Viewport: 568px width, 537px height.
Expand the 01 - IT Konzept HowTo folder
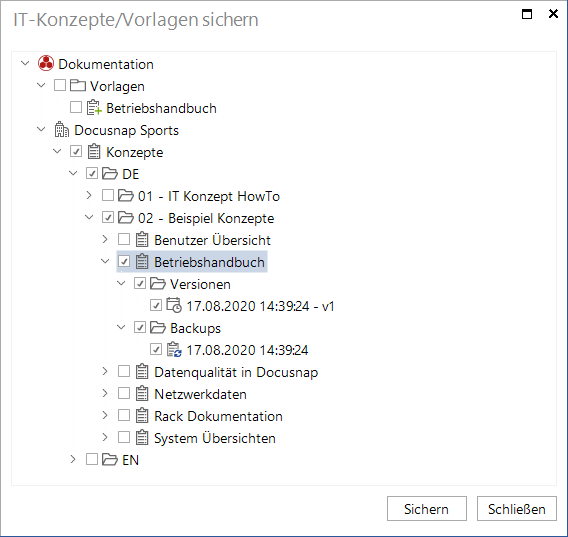pyautogui.click(x=89, y=195)
